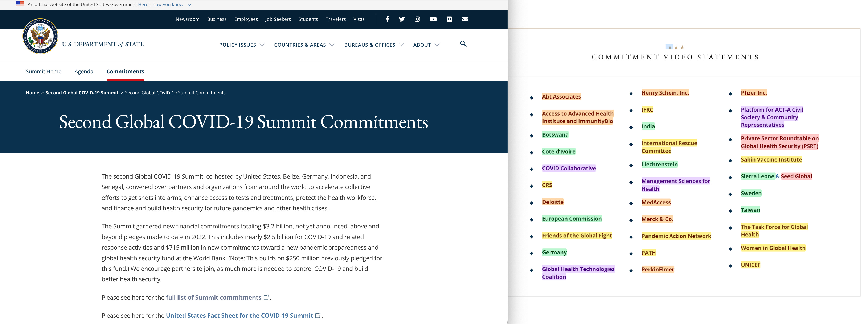Open the PerkinElmer video statement
868x324 pixels.
(x=658, y=269)
